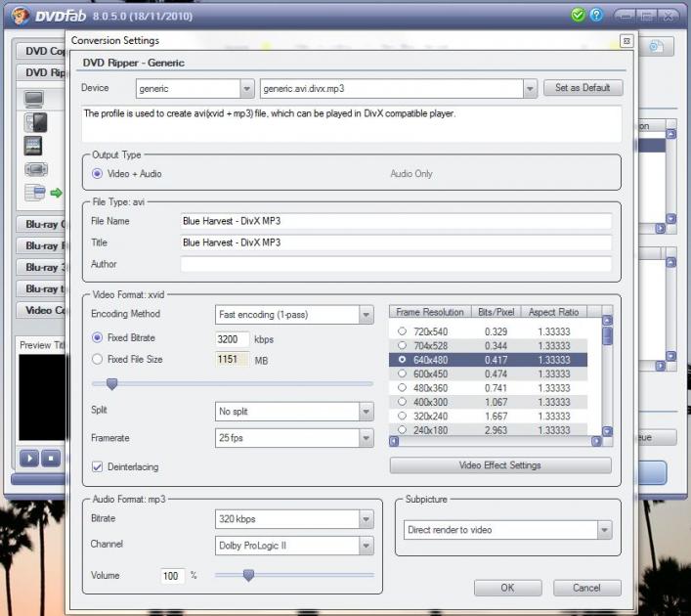691x616 pixels.
Task: Click into the Author text field
Action: click(396, 264)
